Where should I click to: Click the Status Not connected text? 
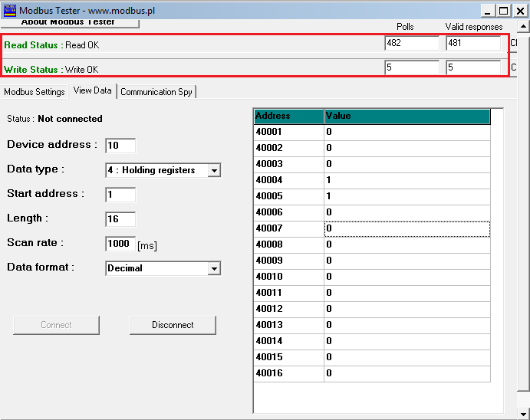(54, 119)
